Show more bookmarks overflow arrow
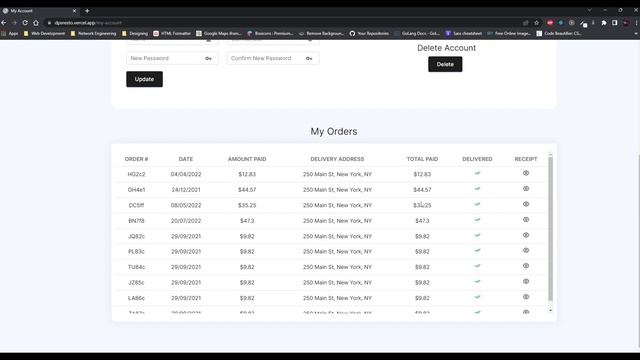The height and width of the screenshot is (360, 640). point(636,33)
